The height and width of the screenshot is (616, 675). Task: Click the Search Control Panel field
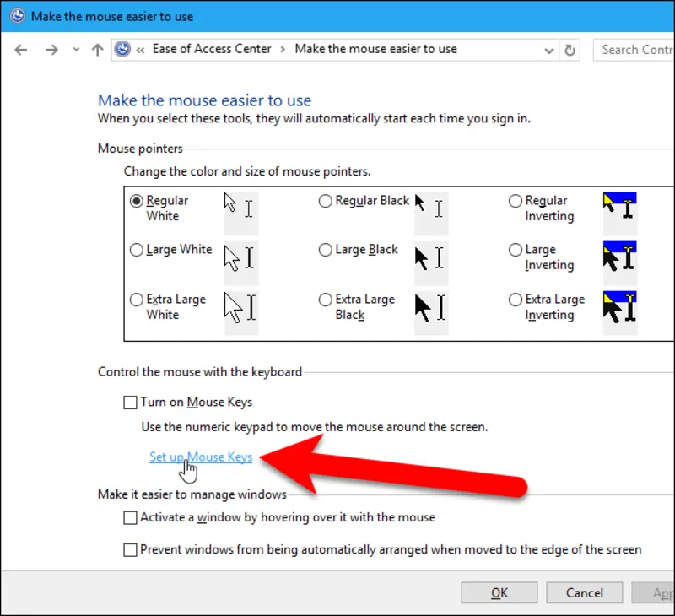point(634,50)
